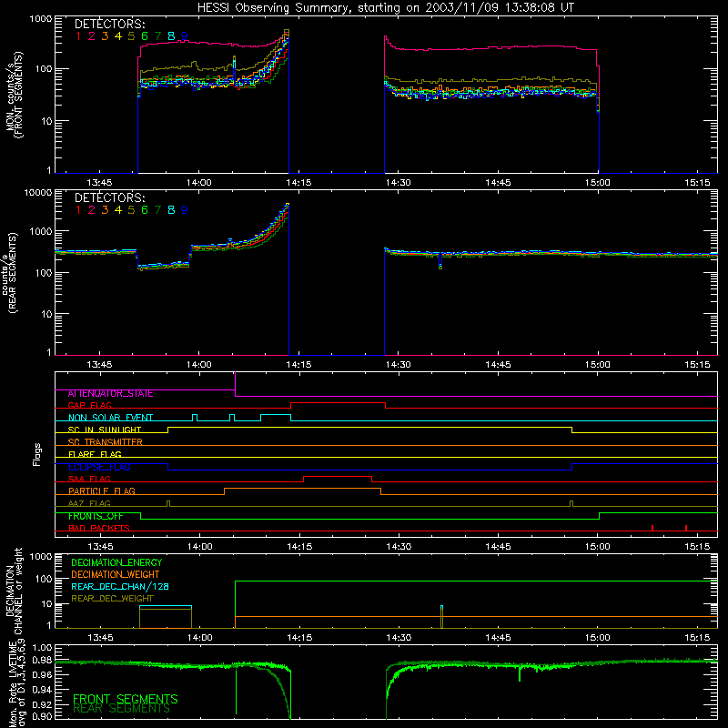
Task: Select detector 9 label in front segments legend
Action: pos(185,36)
